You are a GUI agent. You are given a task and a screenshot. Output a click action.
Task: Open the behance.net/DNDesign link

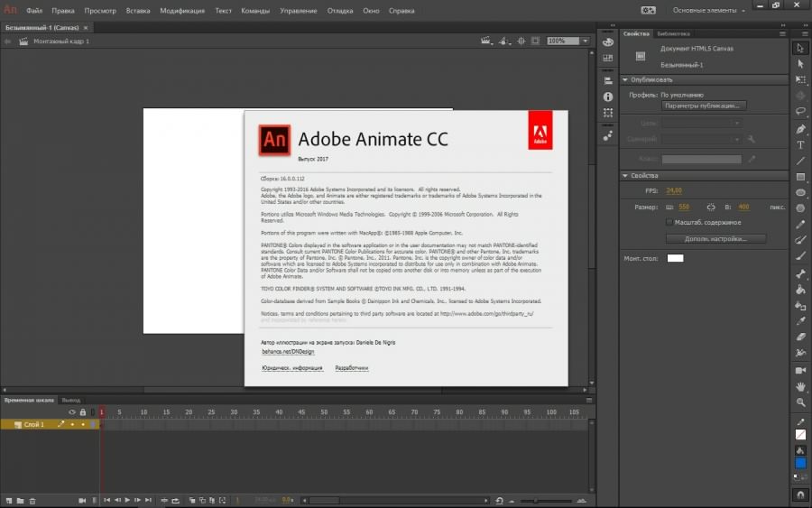coord(281,351)
